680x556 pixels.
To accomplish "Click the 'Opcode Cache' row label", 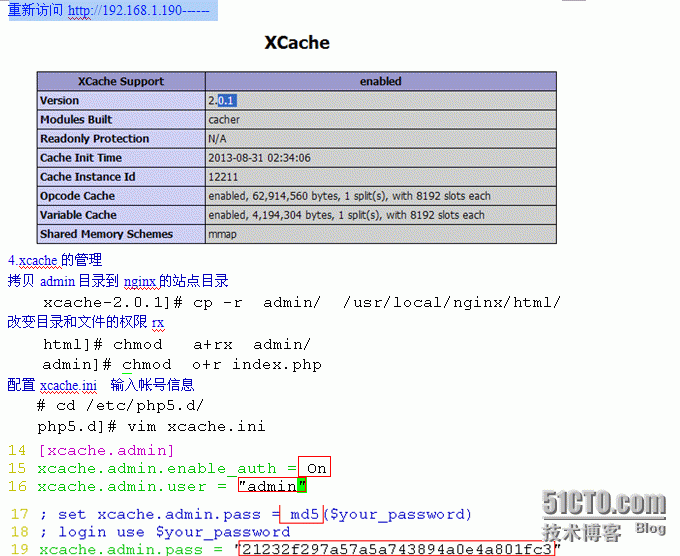I will click(77, 196).
